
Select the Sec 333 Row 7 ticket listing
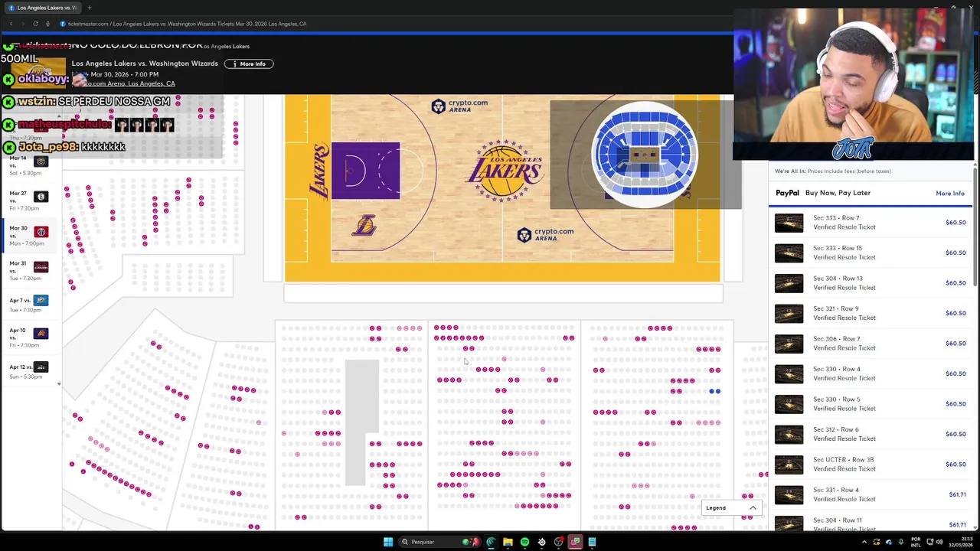[x=871, y=223]
